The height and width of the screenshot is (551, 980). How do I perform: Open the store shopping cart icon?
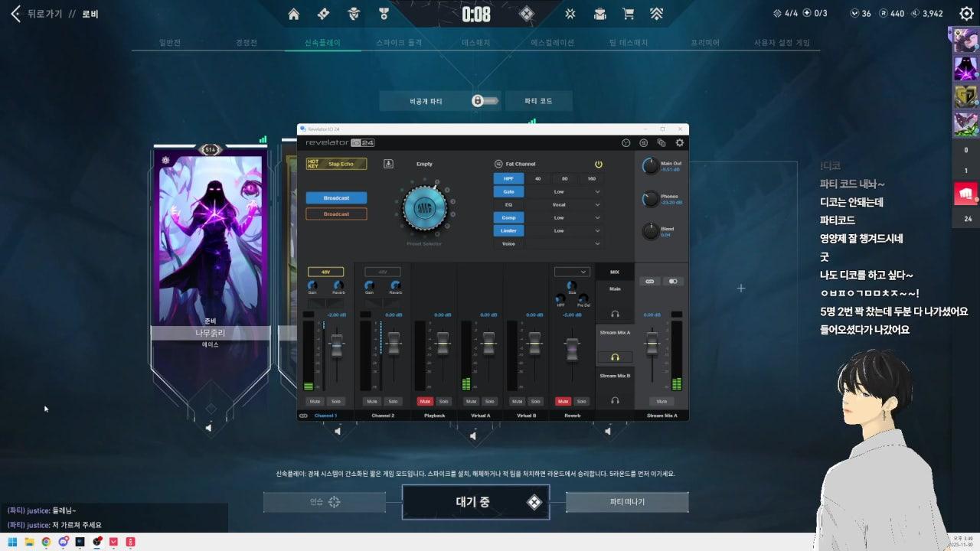coord(629,14)
